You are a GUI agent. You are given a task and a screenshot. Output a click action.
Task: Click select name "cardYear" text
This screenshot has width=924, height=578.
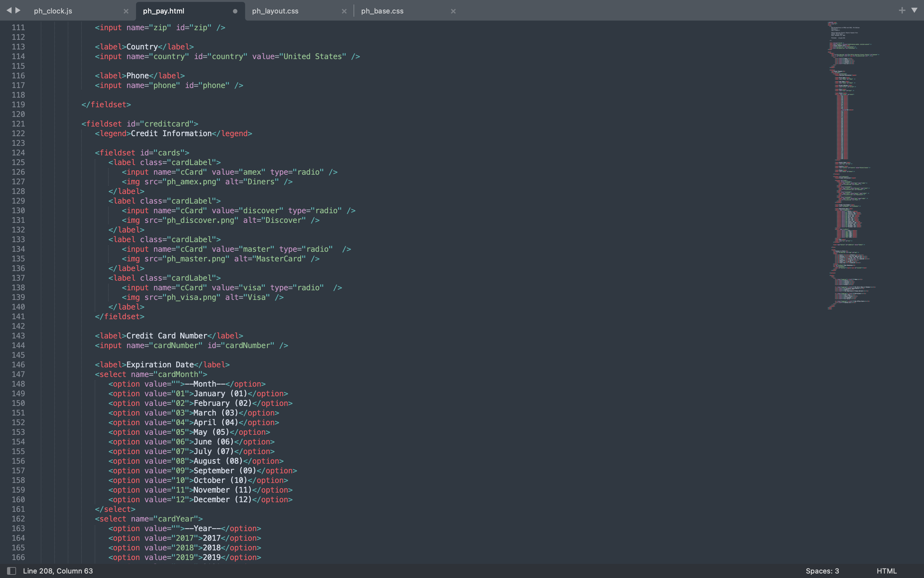[175, 519]
